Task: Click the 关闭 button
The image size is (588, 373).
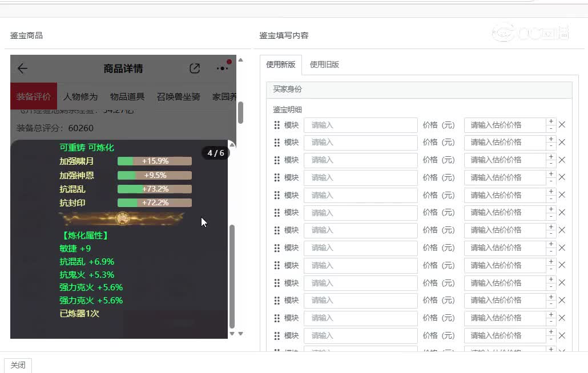Action: 18,365
